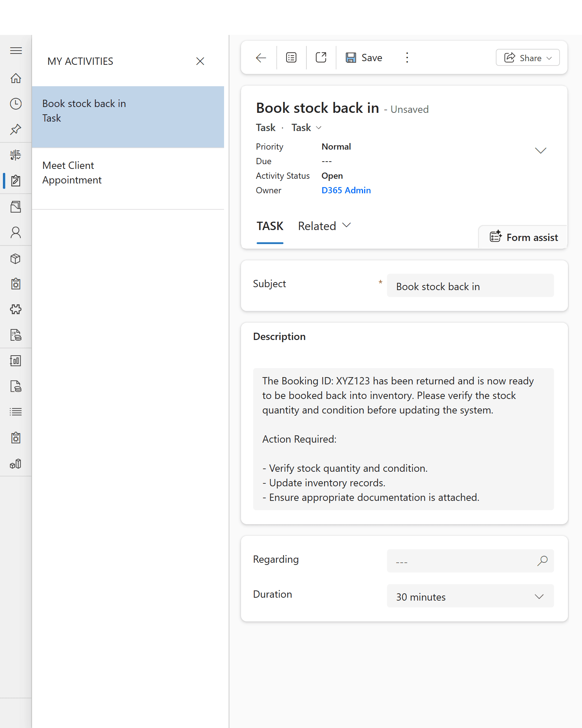Click the back arrow in toolbar
Viewport: 582px width, 728px height.
[261, 58]
